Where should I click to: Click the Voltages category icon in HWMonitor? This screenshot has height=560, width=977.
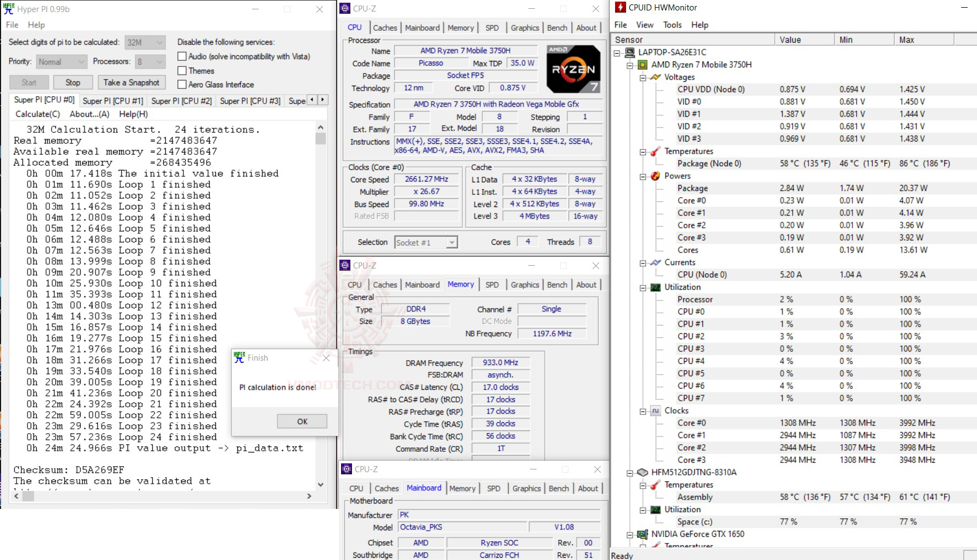(655, 77)
